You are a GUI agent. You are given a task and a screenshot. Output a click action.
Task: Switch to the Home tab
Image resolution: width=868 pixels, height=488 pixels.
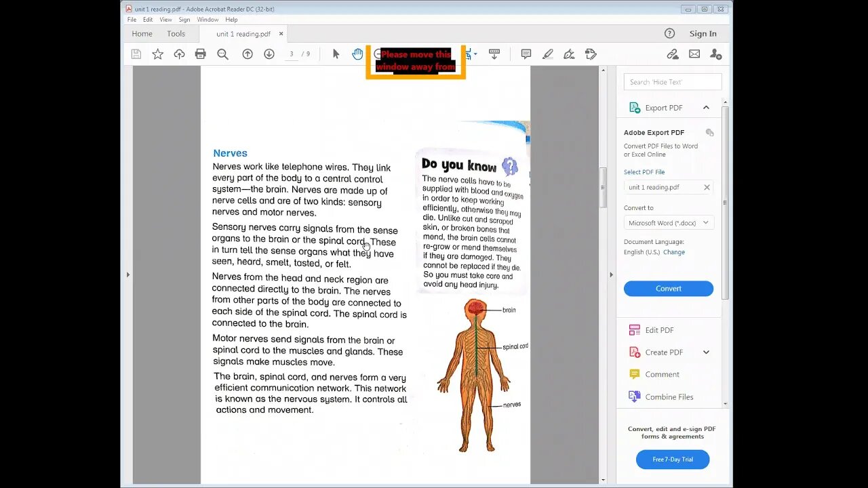[142, 34]
